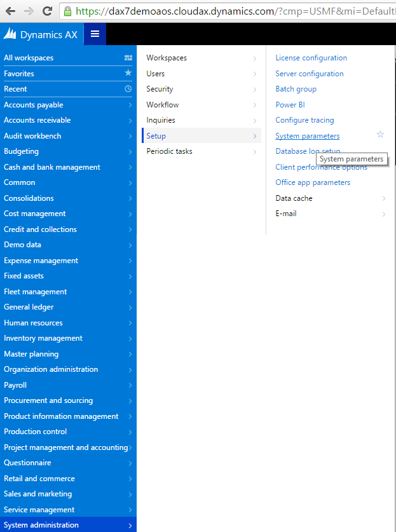Open Recent items via clock icon
The height and width of the screenshot is (532, 396).
(128, 89)
